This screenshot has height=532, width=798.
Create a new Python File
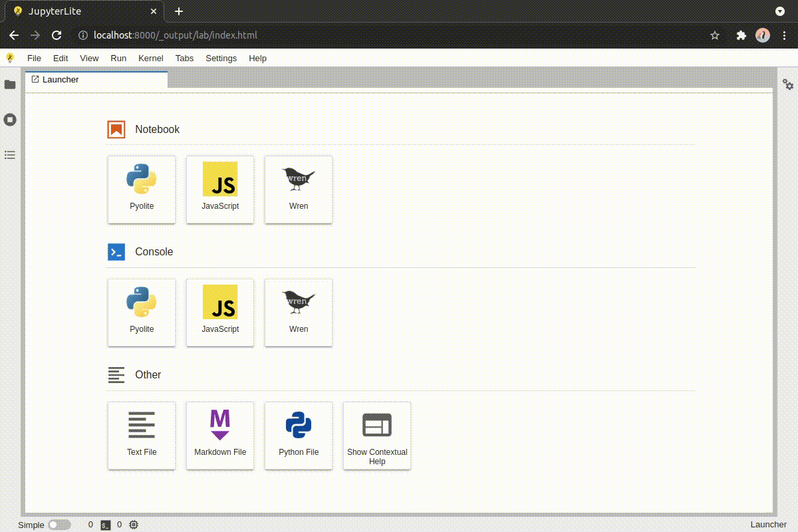tap(299, 436)
